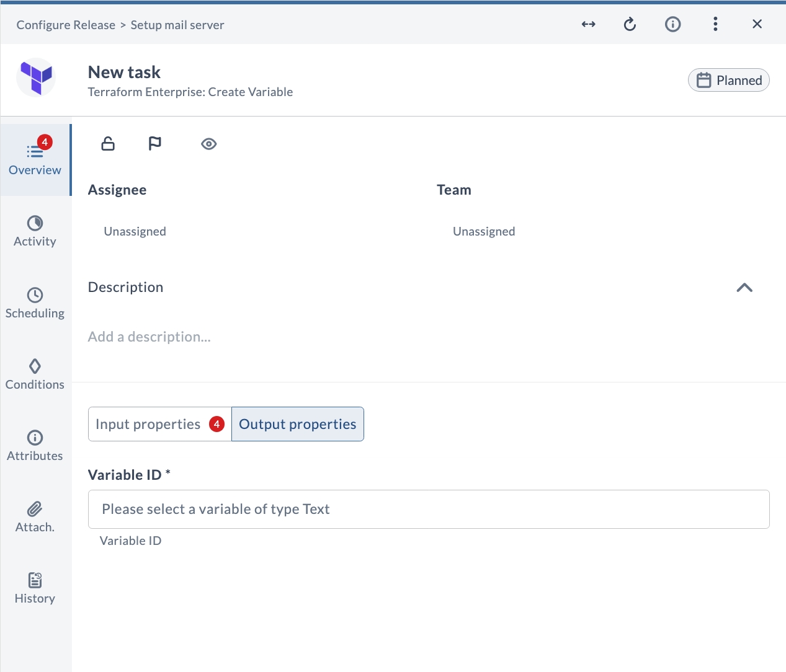The width and height of the screenshot is (786, 672).
Task: Click the Add a description field
Action: (150, 337)
